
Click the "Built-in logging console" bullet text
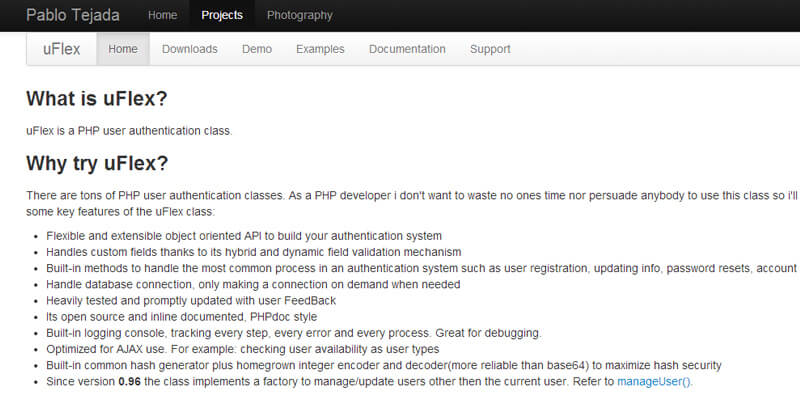tap(294, 332)
